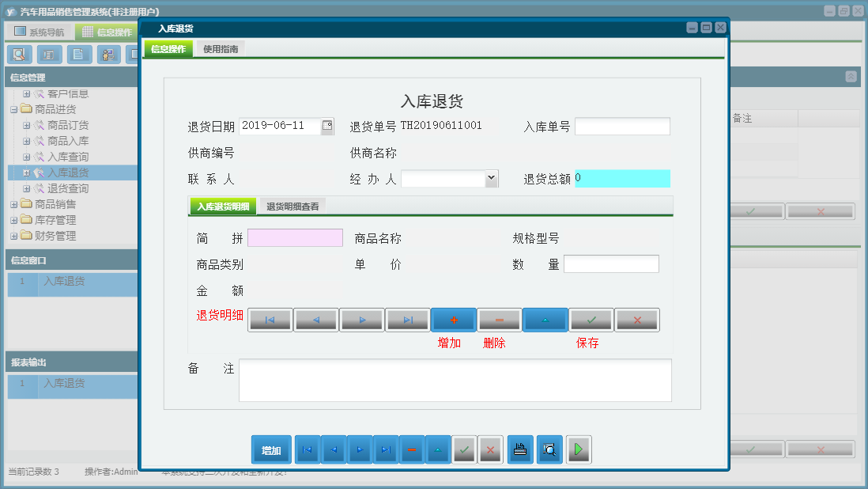Expand the 入库查询 tree node

[26, 157]
